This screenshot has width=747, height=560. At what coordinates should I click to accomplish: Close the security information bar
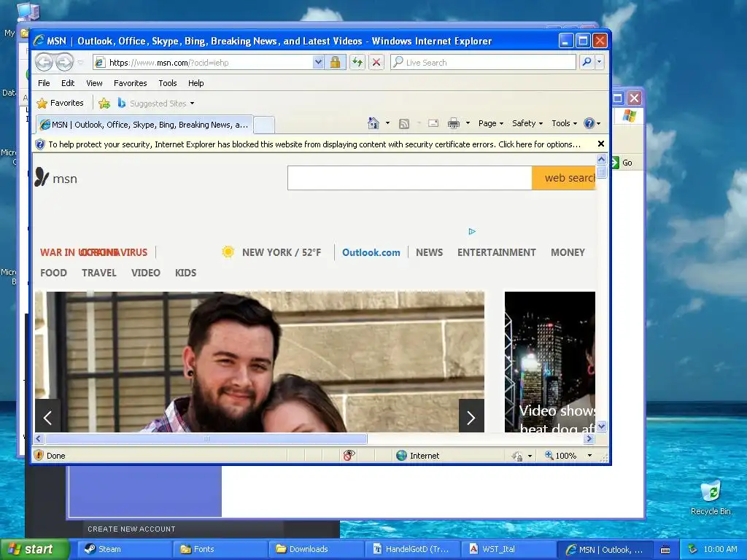(601, 144)
